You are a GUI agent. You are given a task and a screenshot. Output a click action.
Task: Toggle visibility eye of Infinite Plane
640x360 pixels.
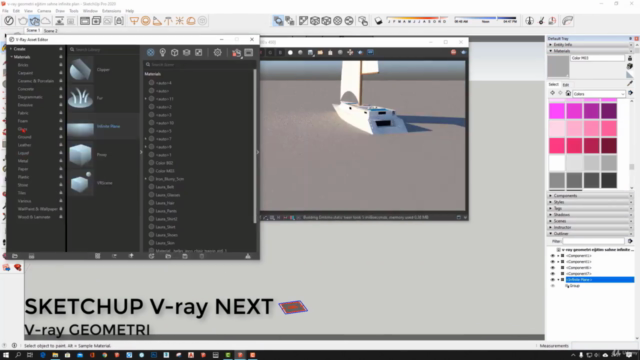coord(553,280)
